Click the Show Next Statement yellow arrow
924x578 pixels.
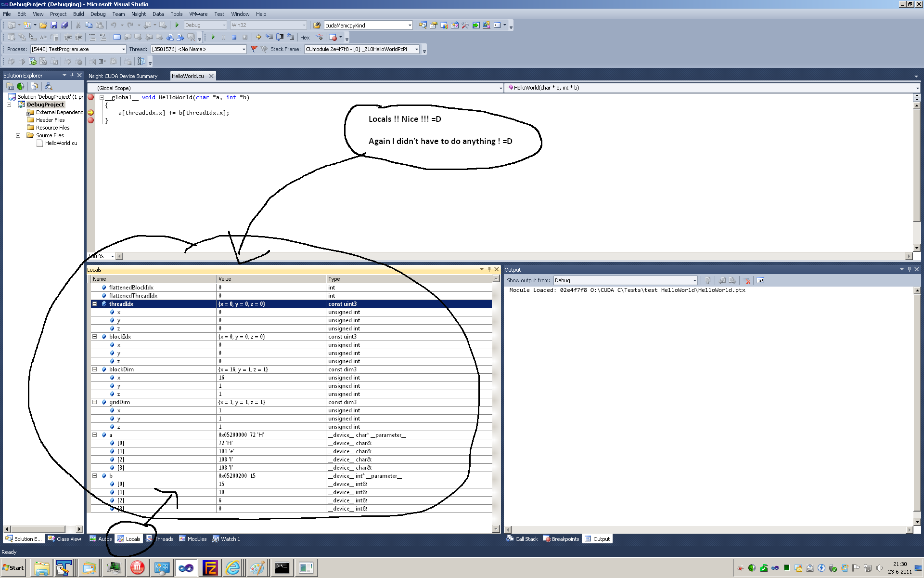pos(258,37)
